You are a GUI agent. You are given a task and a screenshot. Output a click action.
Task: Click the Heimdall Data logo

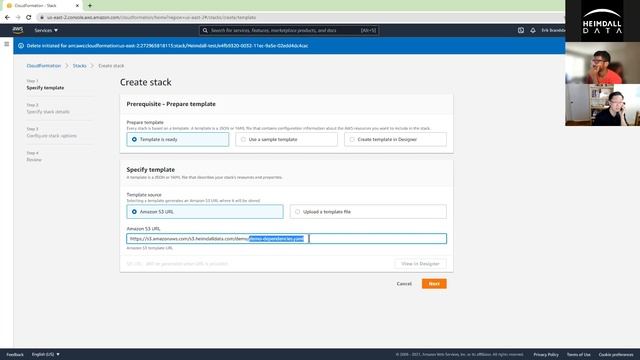pos(602,21)
